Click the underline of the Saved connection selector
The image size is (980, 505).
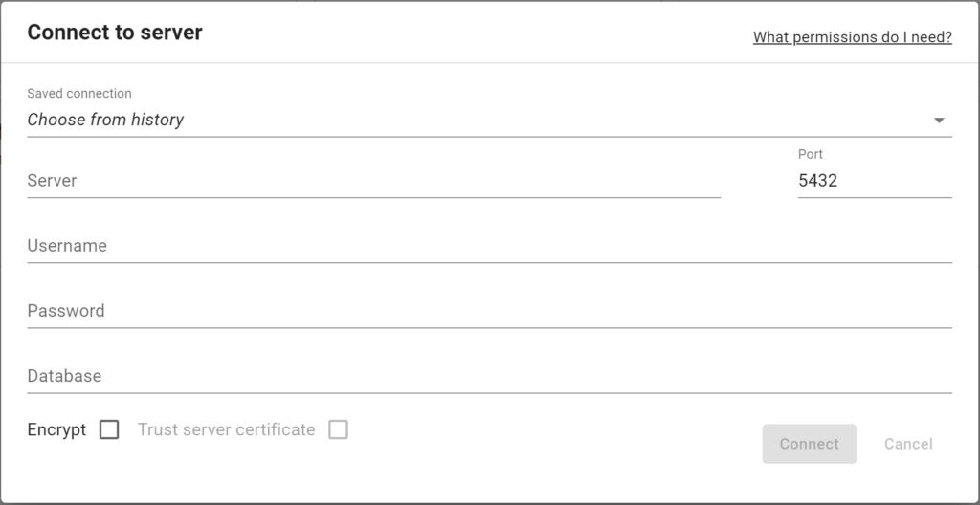[488, 137]
